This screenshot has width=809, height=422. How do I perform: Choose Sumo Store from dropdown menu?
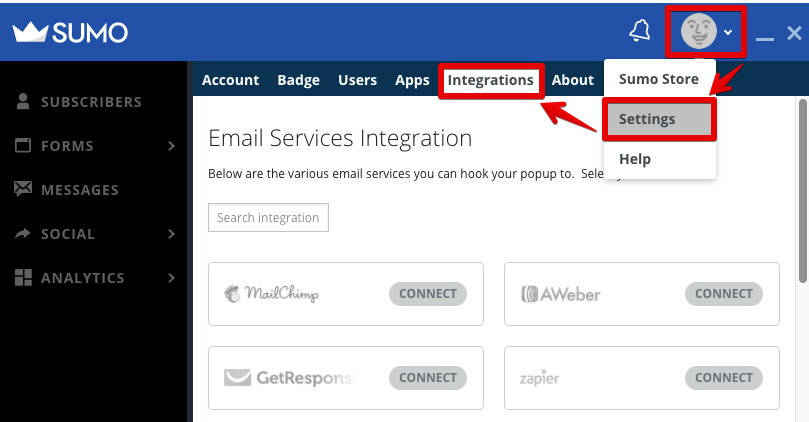pyautogui.click(x=659, y=79)
